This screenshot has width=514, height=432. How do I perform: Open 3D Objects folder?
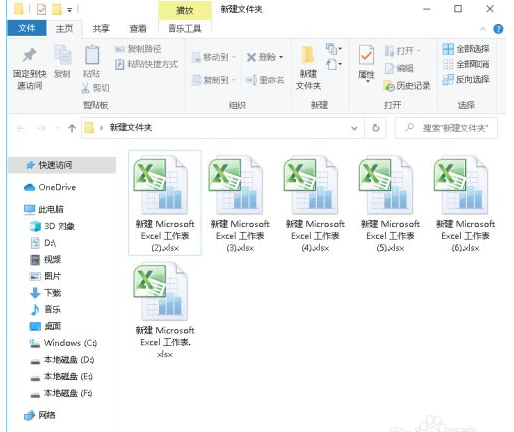52,226
